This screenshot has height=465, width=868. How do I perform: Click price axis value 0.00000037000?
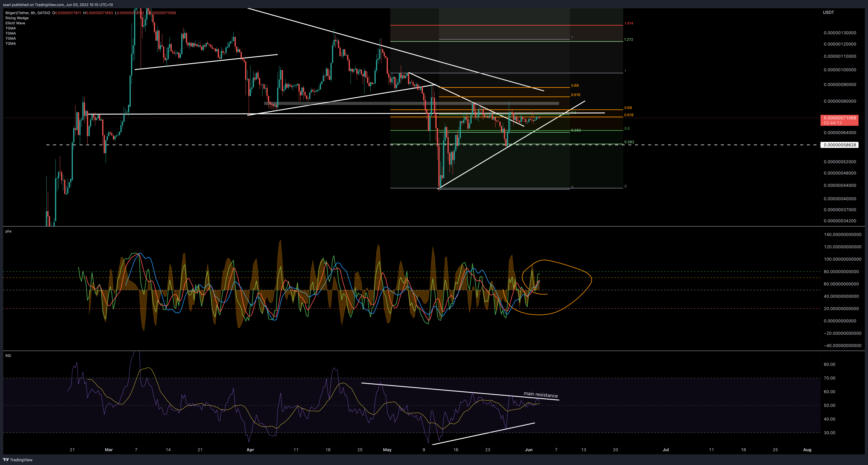click(x=840, y=210)
